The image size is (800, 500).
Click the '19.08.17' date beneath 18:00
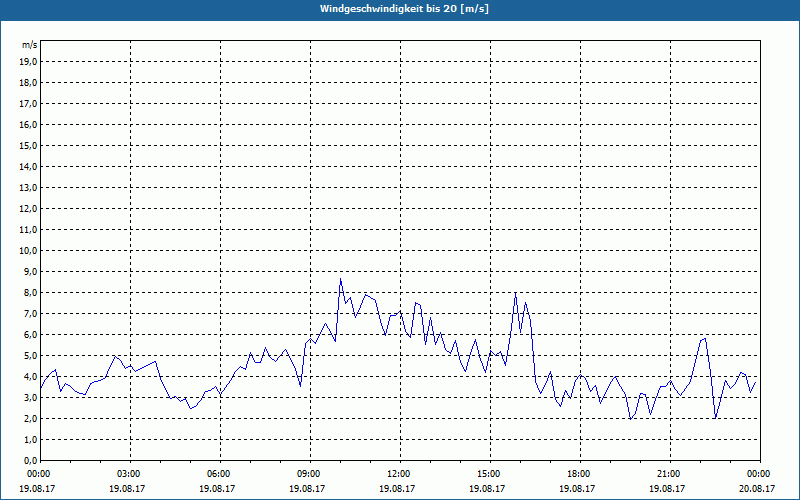[x=577, y=488]
